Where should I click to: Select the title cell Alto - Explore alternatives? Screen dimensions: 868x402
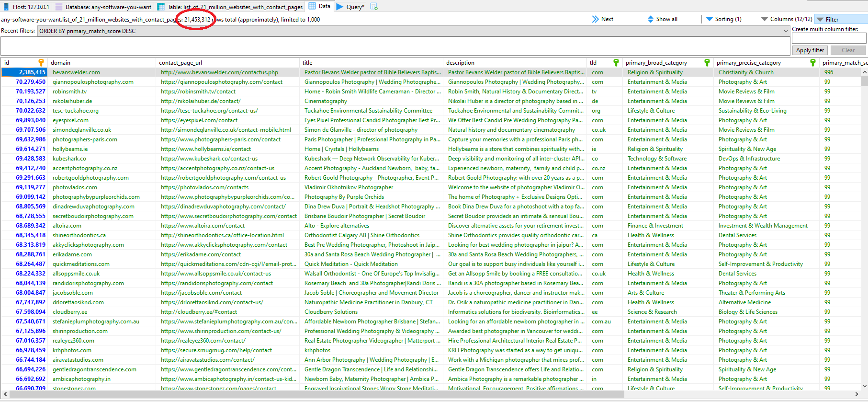pos(372,226)
